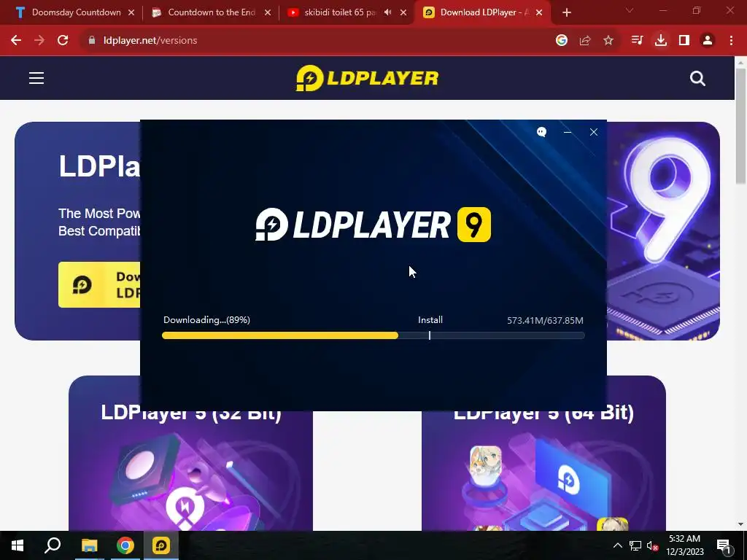Close the Download LDPlayer tab
Image resolution: width=747 pixels, height=560 pixels.
pos(539,12)
